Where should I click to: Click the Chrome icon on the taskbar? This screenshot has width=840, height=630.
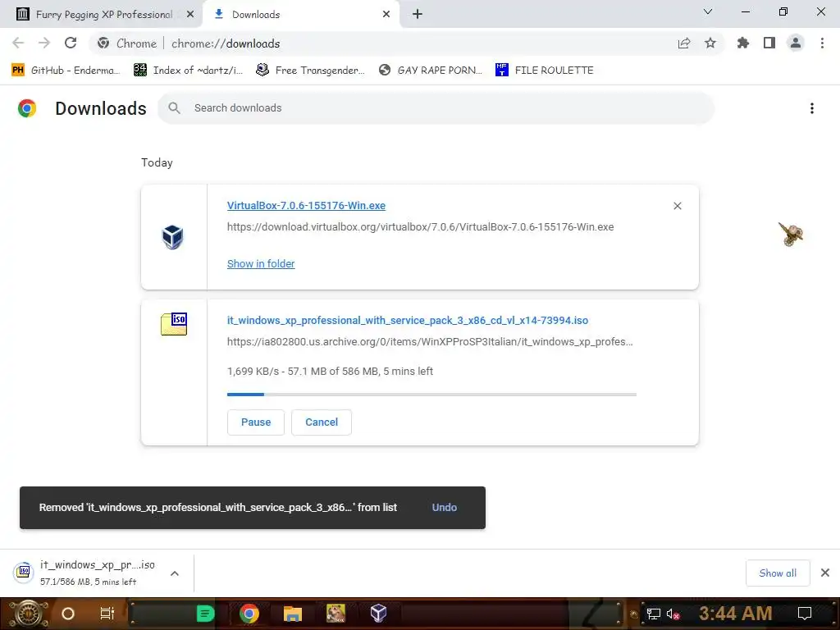coord(249,614)
